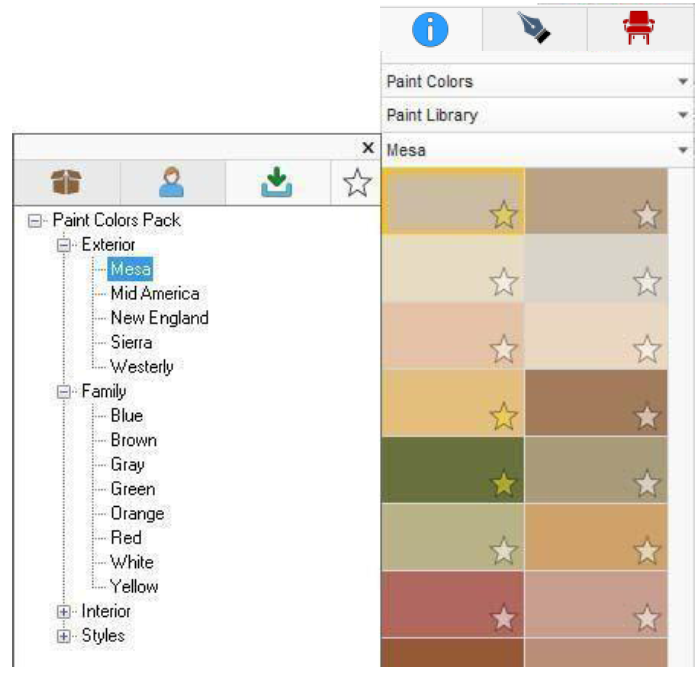Open the Paint Library dropdown
This screenshot has height=689, width=699.
pyautogui.click(x=538, y=115)
